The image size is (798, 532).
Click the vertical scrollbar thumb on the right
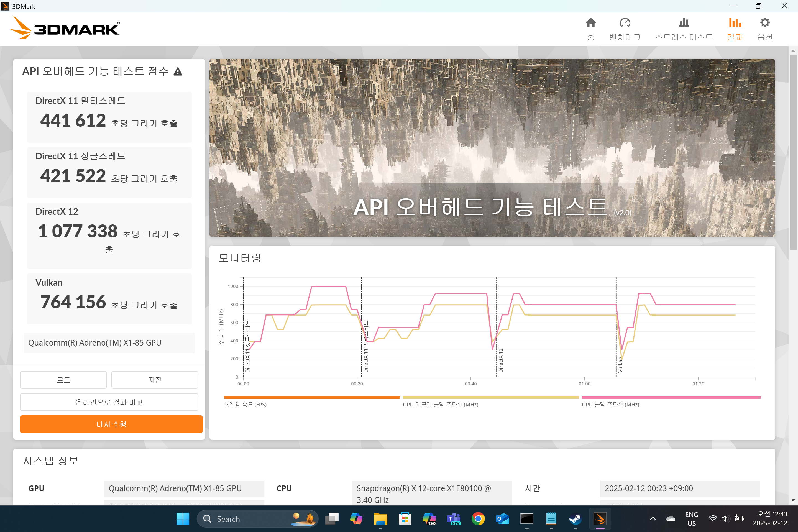(x=793, y=153)
